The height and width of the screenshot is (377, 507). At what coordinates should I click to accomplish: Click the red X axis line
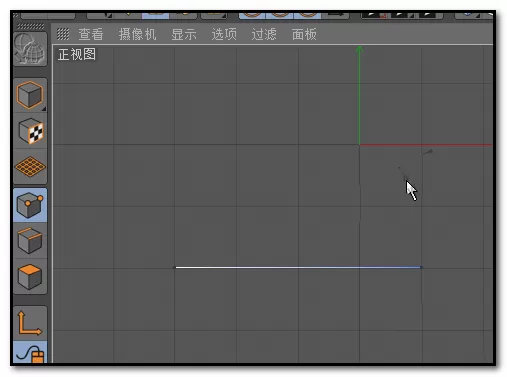(x=426, y=145)
